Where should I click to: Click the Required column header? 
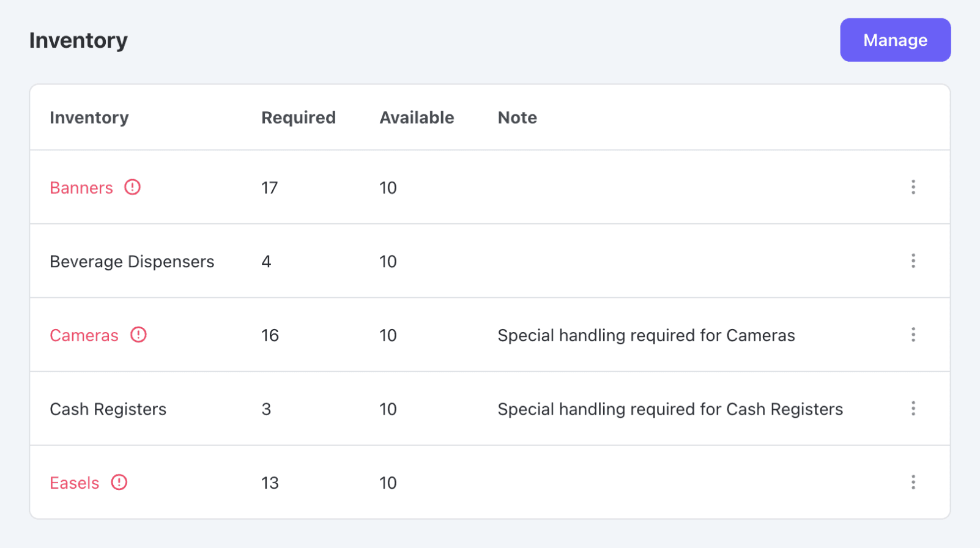(x=299, y=117)
